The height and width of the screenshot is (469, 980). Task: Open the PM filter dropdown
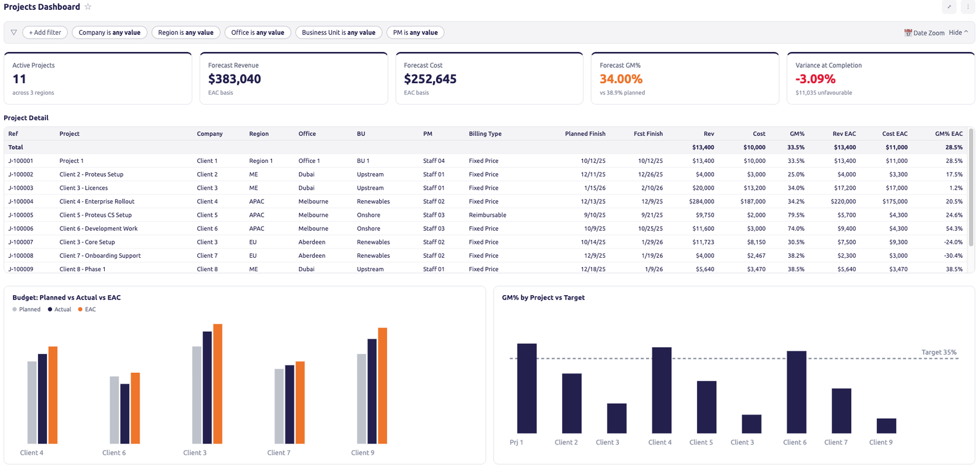(x=415, y=32)
